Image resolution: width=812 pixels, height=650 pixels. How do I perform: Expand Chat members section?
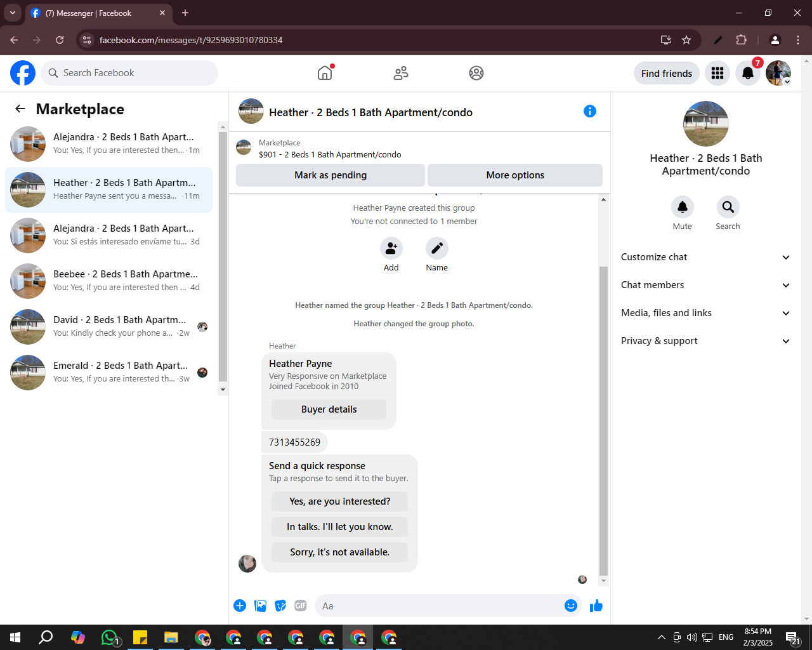pos(705,285)
